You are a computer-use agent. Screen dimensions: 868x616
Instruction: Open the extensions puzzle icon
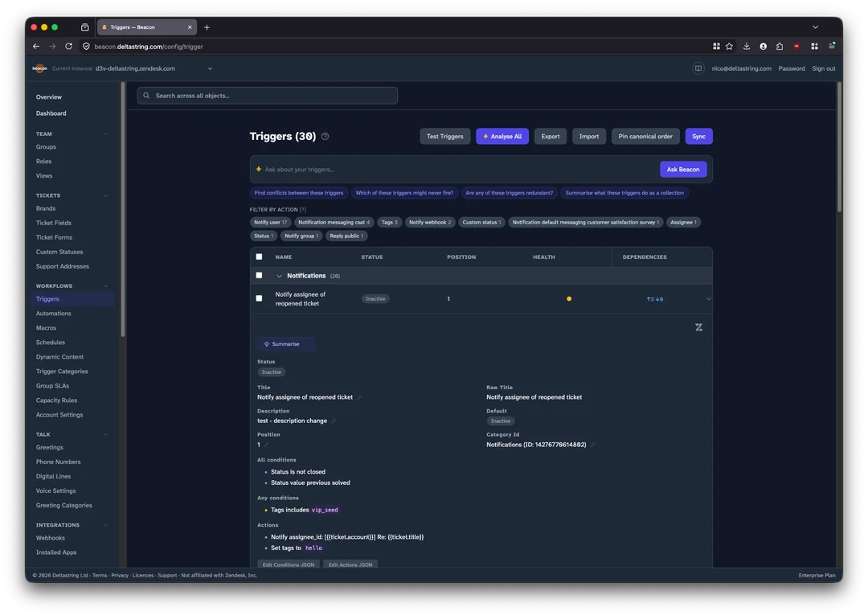click(x=780, y=47)
